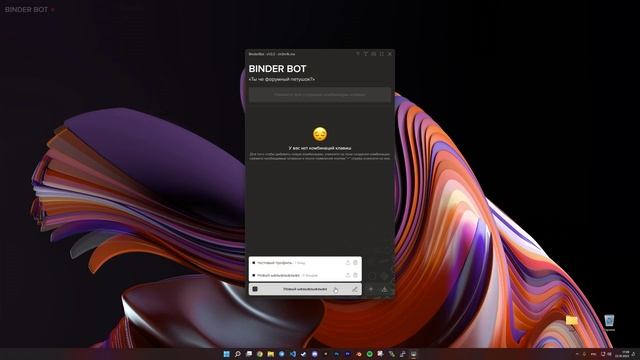Click the second Binder Bot title bar icon

coord(366,54)
